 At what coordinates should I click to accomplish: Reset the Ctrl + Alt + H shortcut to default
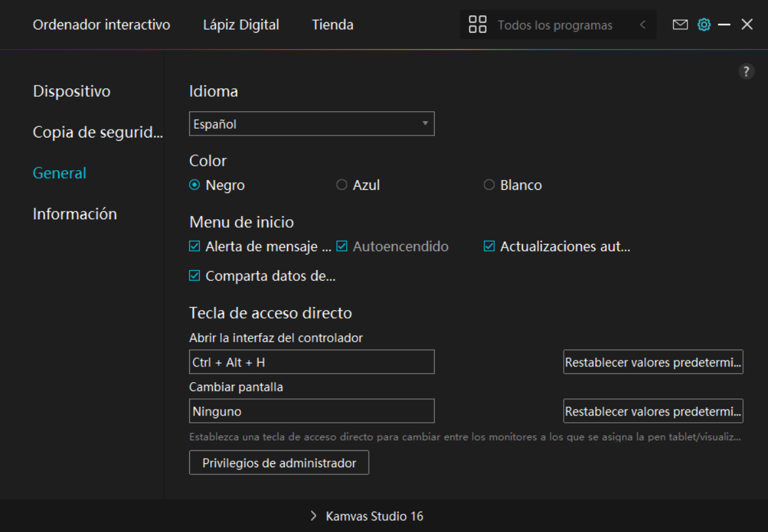pyautogui.click(x=653, y=362)
